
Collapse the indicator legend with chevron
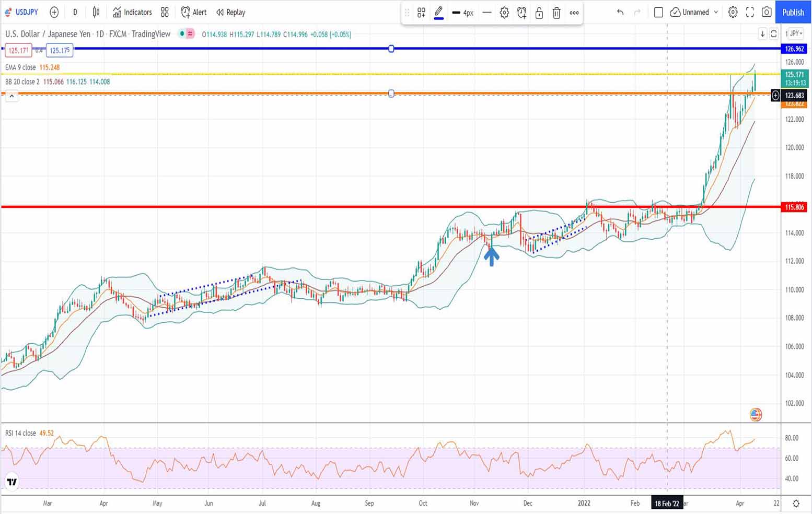pyautogui.click(x=11, y=96)
